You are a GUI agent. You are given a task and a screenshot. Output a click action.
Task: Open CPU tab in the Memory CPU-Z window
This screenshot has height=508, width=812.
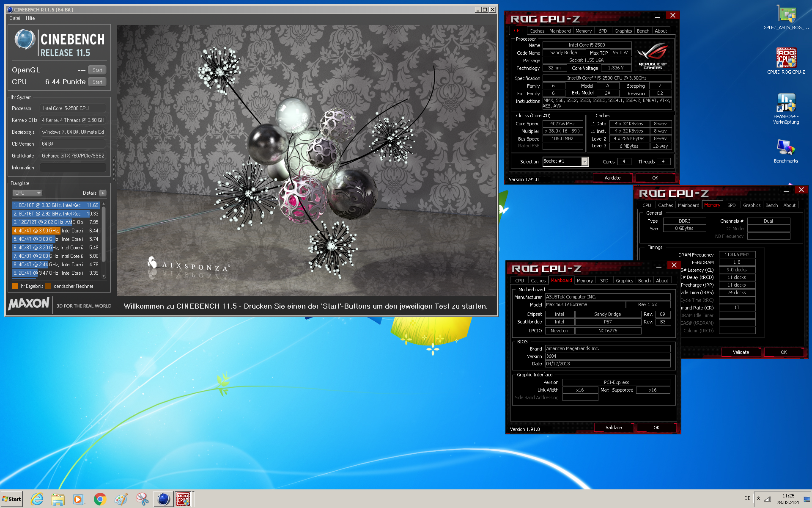pos(647,205)
